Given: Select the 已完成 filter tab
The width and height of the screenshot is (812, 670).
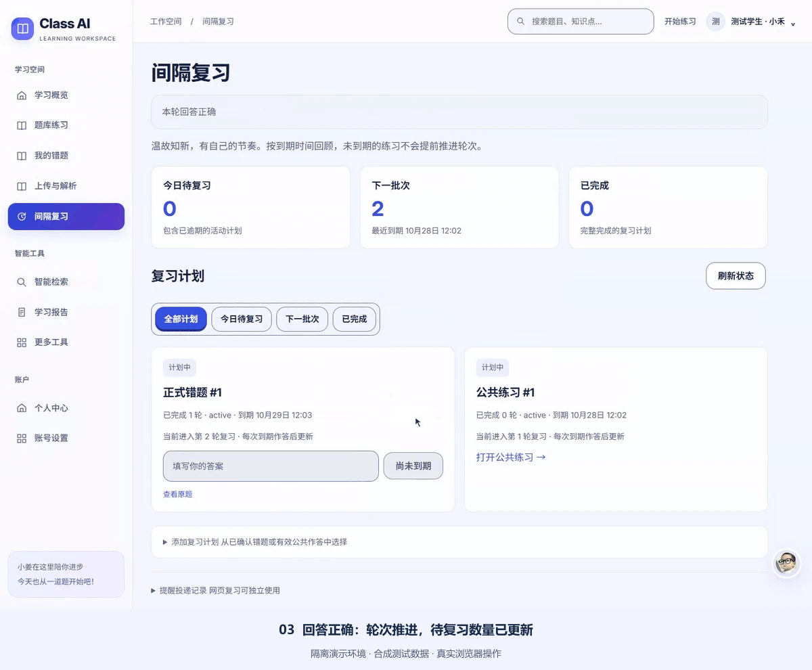Looking at the screenshot, I should click(x=354, y=319).
